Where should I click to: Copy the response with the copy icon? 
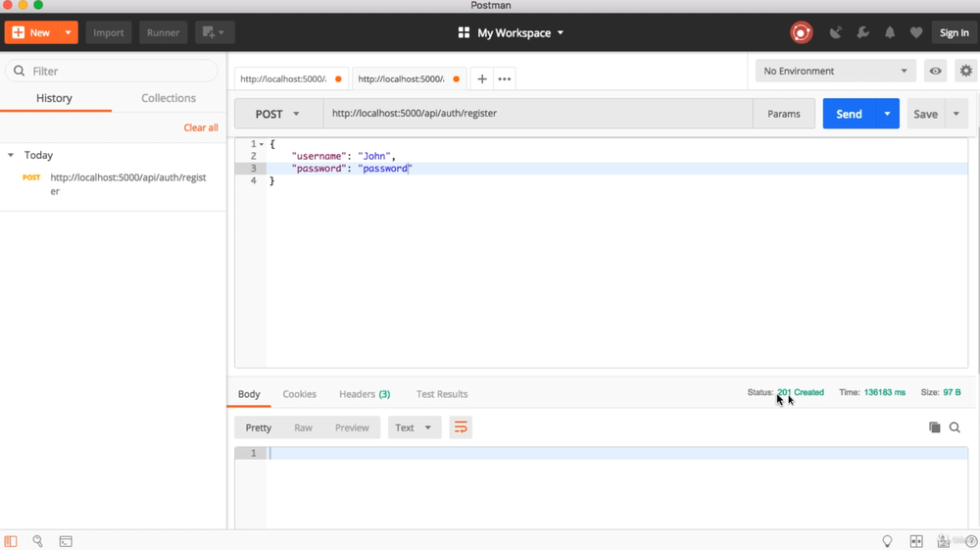[x=934, y=427]
